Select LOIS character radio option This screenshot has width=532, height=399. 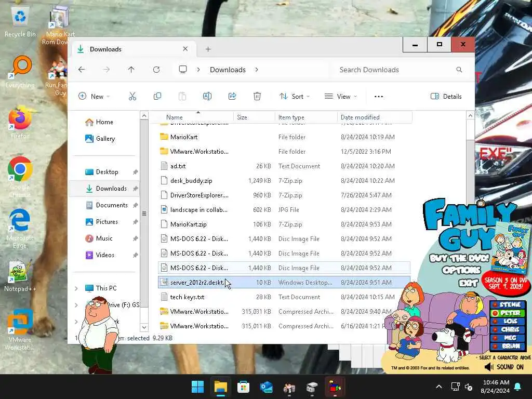pyautogui.click(x=507, y=321)
